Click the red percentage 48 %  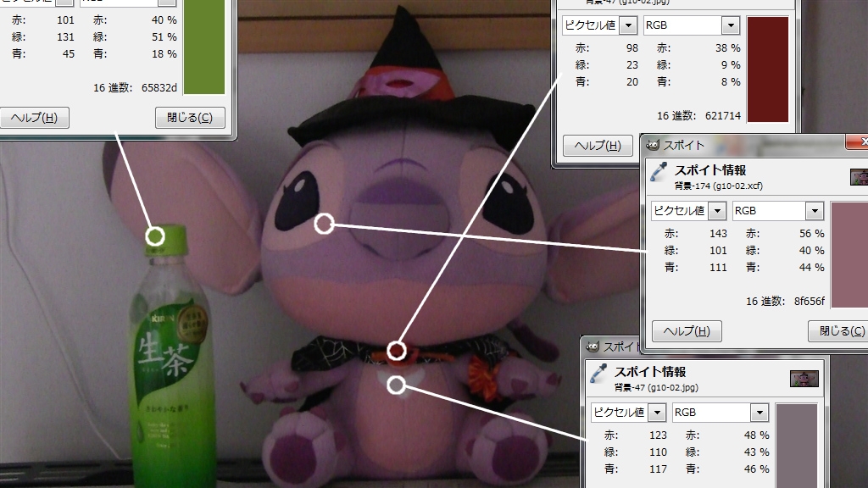[757, 436]
